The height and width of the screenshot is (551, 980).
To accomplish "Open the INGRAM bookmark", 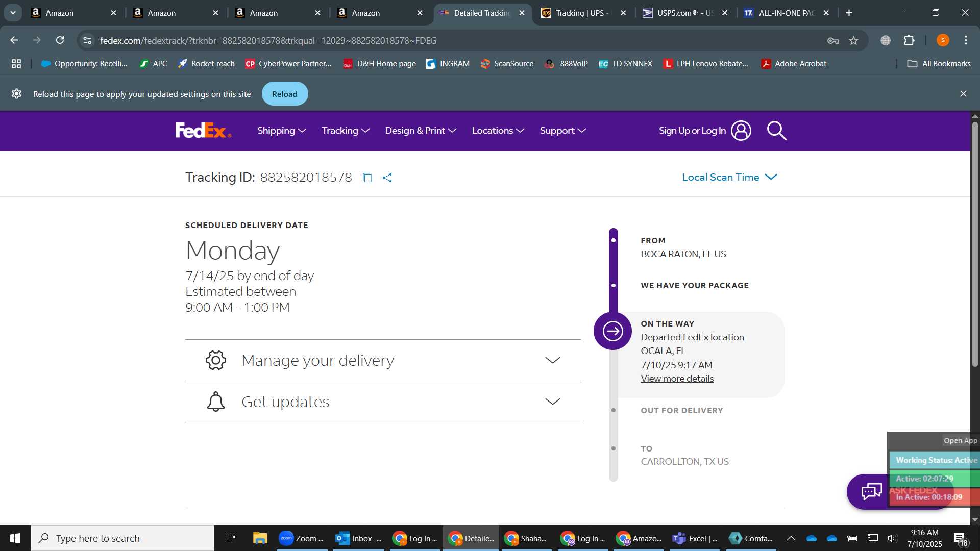I will 448,64.
